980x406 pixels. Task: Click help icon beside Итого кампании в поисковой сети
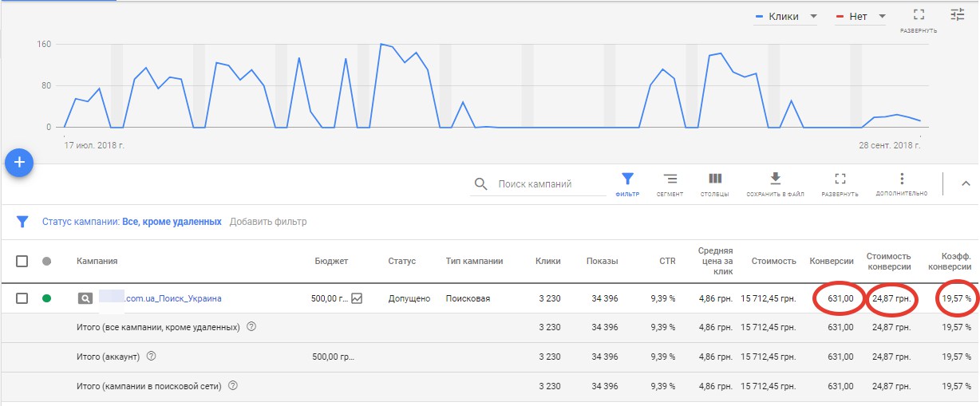pyautogui.click(x=233, y=386)
